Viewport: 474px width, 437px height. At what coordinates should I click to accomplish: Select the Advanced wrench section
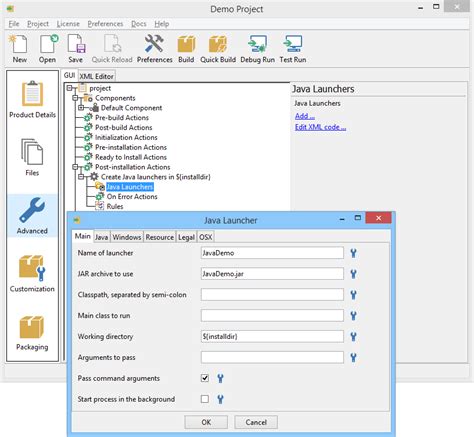coord(32,216)
